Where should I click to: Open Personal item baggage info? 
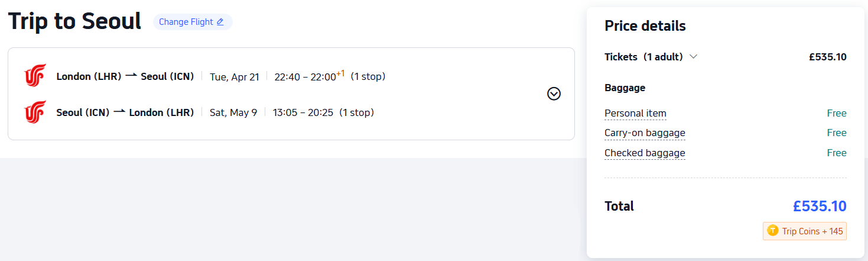coord(635,113)
